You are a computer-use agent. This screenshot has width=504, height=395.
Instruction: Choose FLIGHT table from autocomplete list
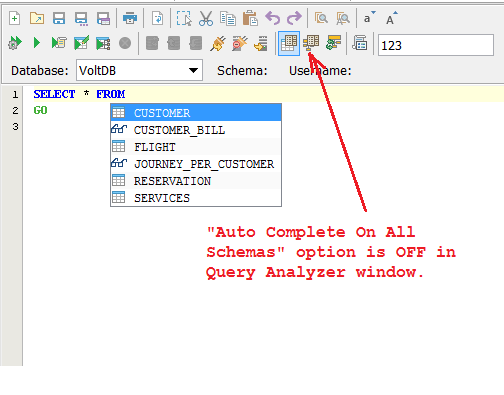click(196, 147)
